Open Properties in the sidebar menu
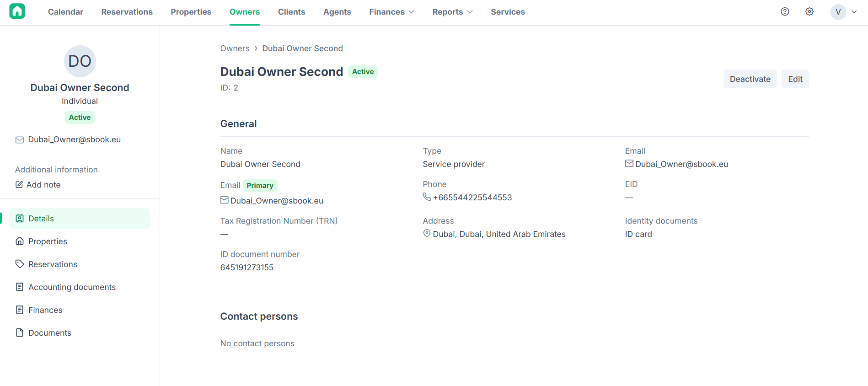Image resolution: width=868 pixels, height=386 pixels. coord(80,241)
